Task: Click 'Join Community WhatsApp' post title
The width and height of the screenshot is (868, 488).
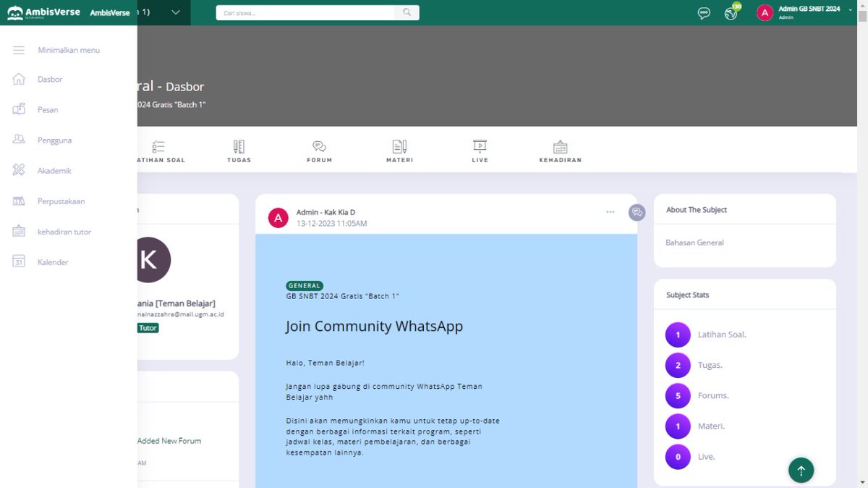Action: click(374, 327)
